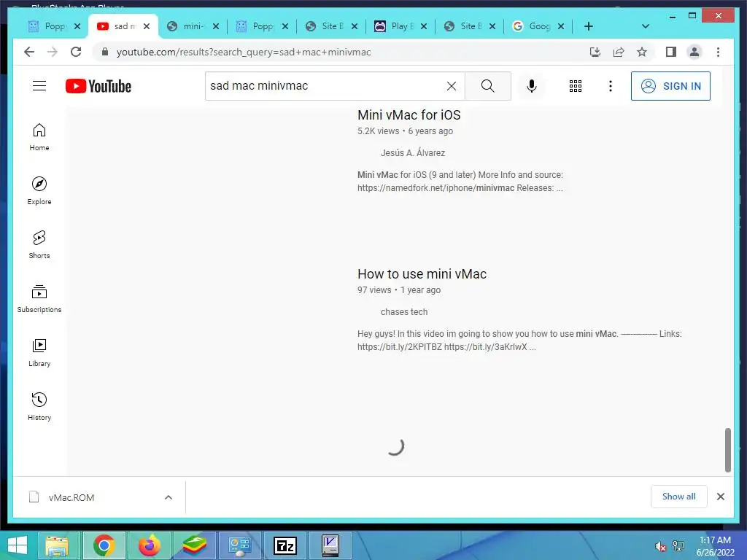Open Home in the sidebar
The image size is (747, 560).
click(x=39, y=137)
